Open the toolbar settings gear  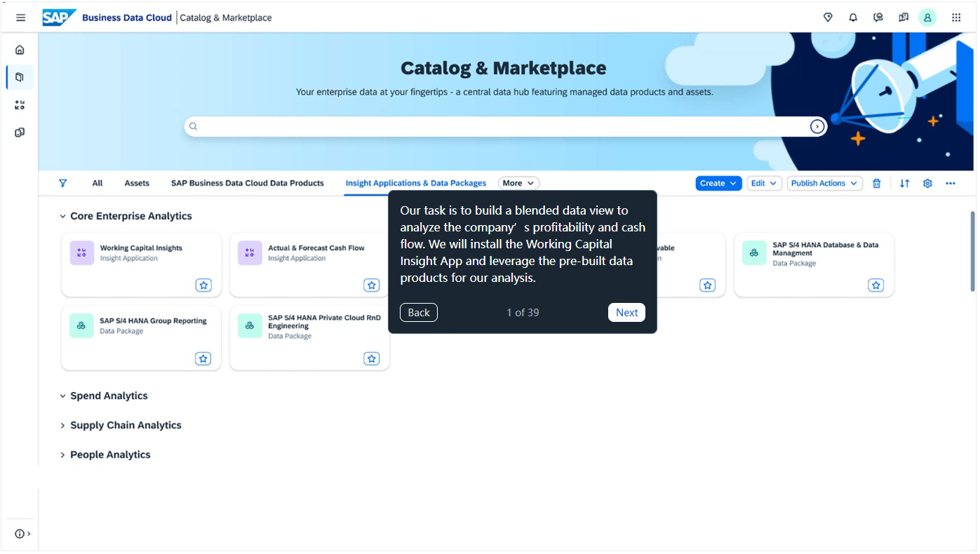(927, 183)
